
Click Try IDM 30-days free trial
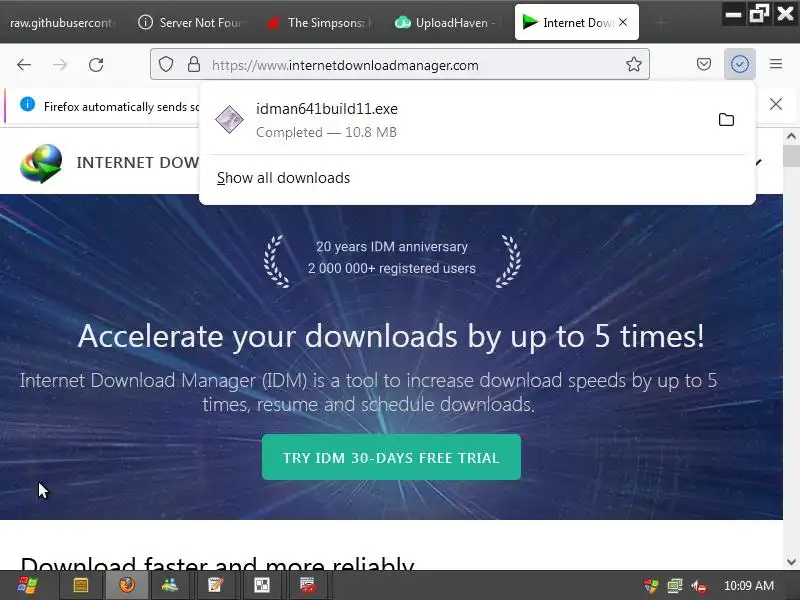[x=391, y=457]
